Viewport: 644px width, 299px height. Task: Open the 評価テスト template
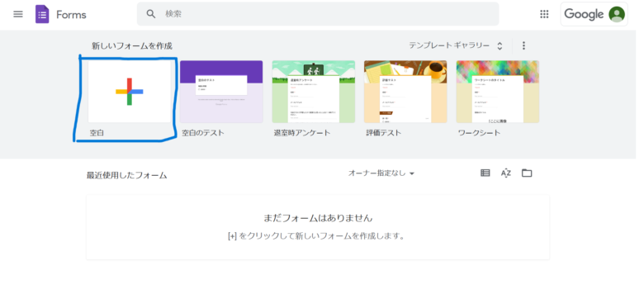pos(405,92)
